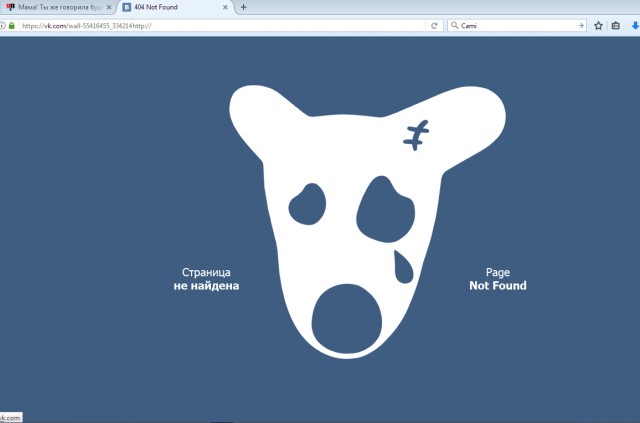
Task: Click the vk.com status bar link tooltip
Action: coord(11,418)
